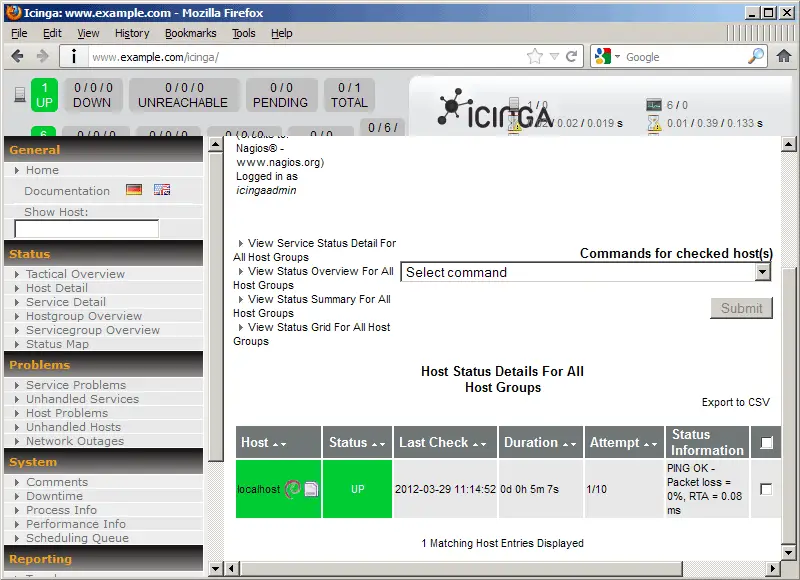Click the Debian logo icon next to localhost
Image resolution: width=800 pixels, height=580 pixels.
pyautogui.click(x=292, y=489)
